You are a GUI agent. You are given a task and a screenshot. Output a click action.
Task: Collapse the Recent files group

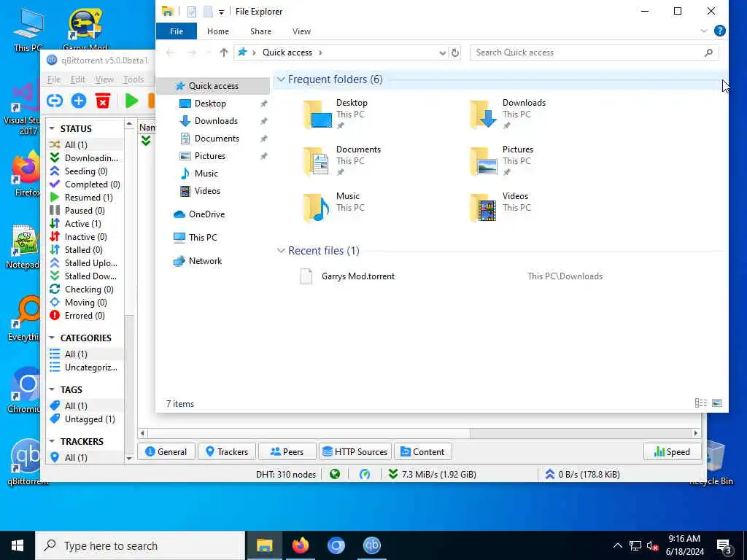click(x=281, y=251)
